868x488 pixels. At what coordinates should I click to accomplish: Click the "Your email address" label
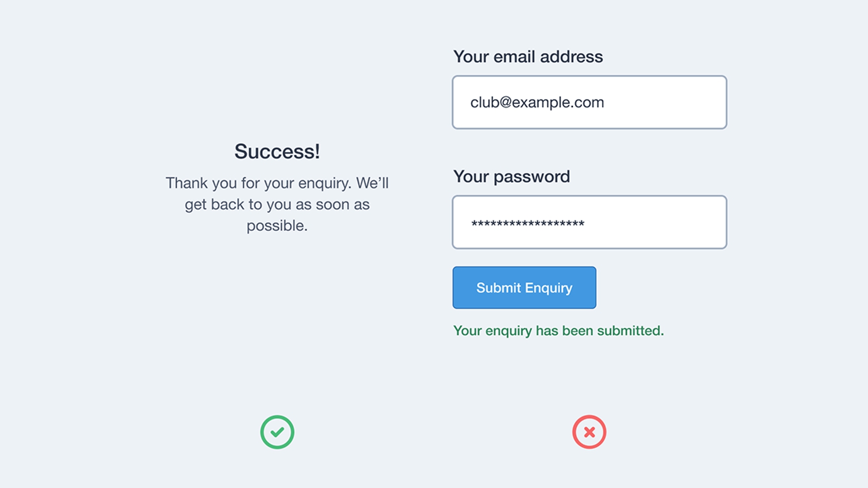coord(528,57)
